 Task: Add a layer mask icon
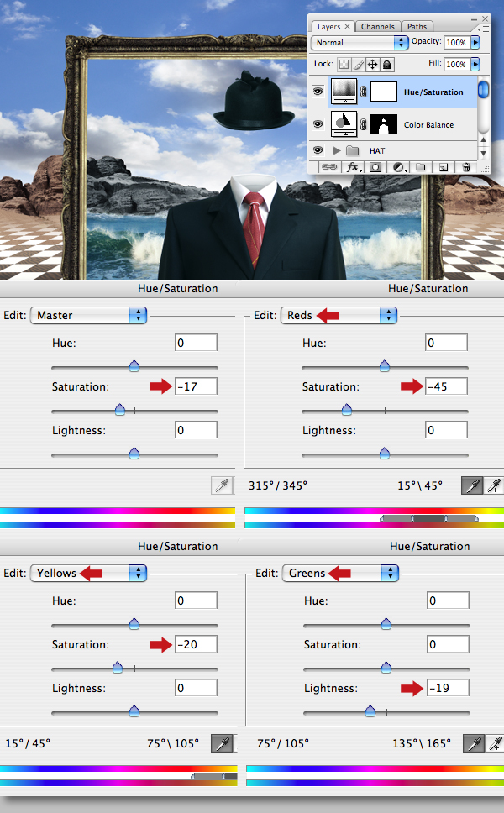coord(375,167)
